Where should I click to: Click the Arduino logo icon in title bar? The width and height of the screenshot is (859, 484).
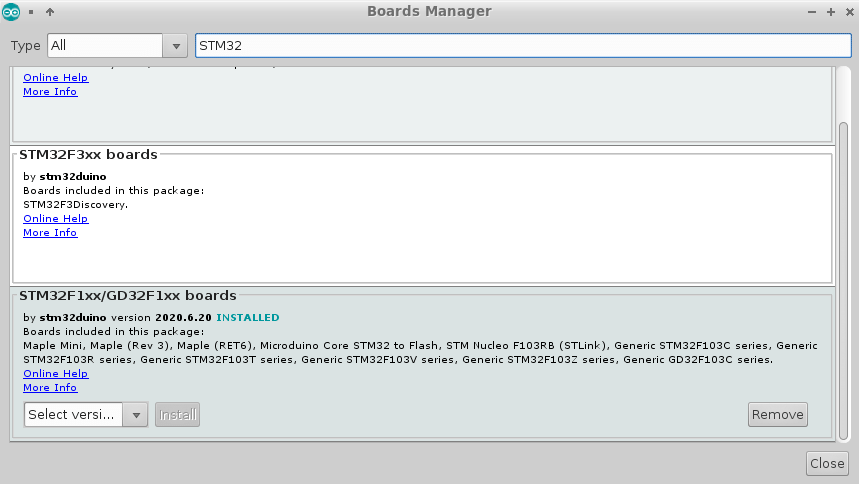(x=11, y=12)
